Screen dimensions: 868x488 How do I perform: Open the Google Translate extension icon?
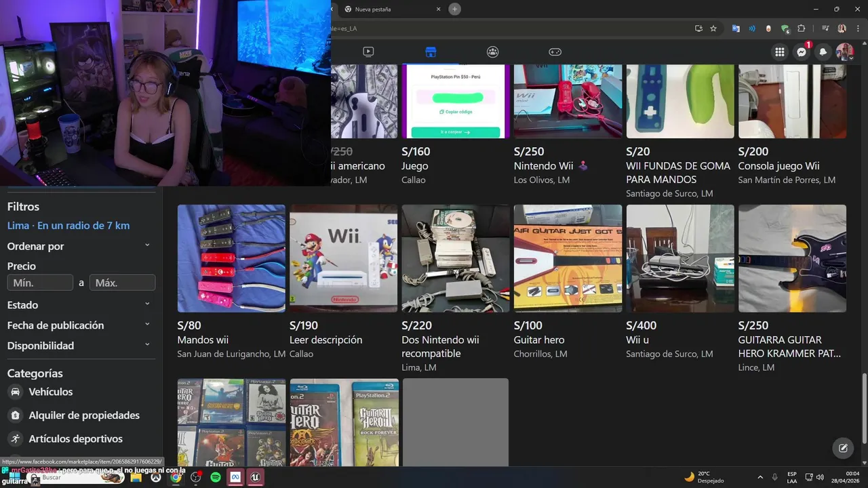pos(736,28)
